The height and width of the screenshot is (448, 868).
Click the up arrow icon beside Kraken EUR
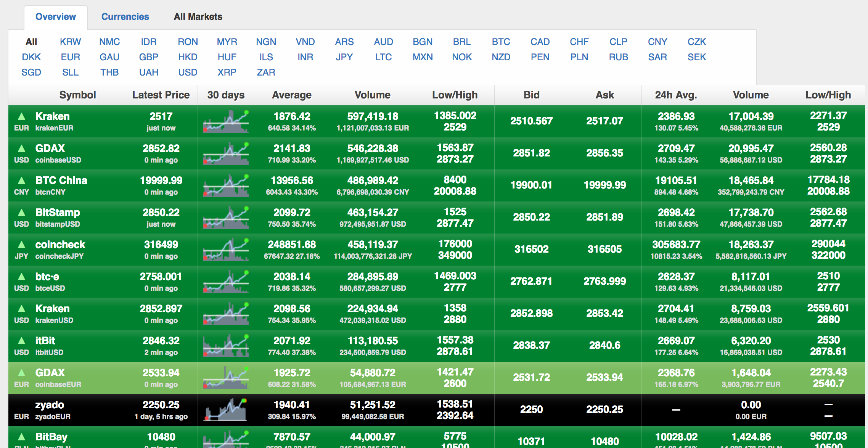pyautogui.click(x=22, y=116)
